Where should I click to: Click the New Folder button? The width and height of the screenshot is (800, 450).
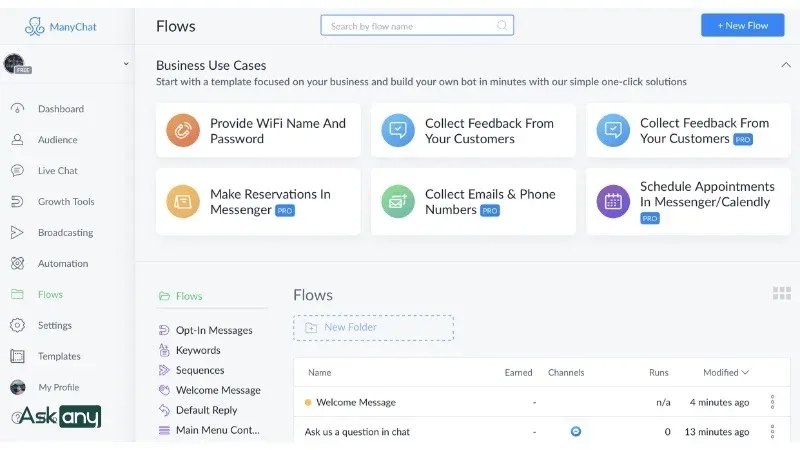[373, 328]
